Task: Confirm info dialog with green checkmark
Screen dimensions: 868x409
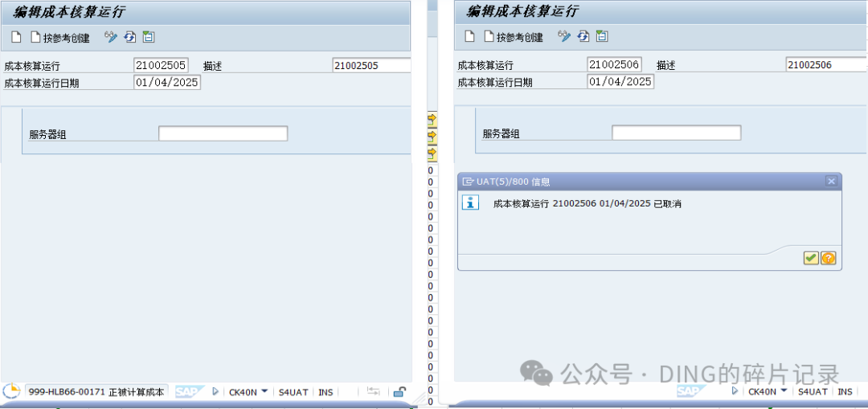Action: 811,258
